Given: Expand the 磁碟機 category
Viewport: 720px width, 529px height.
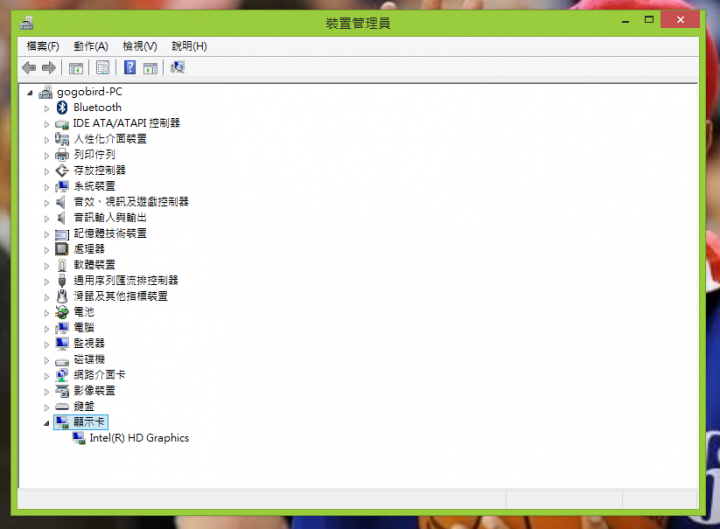Looking at the screenshot, I should pos(46,360).
